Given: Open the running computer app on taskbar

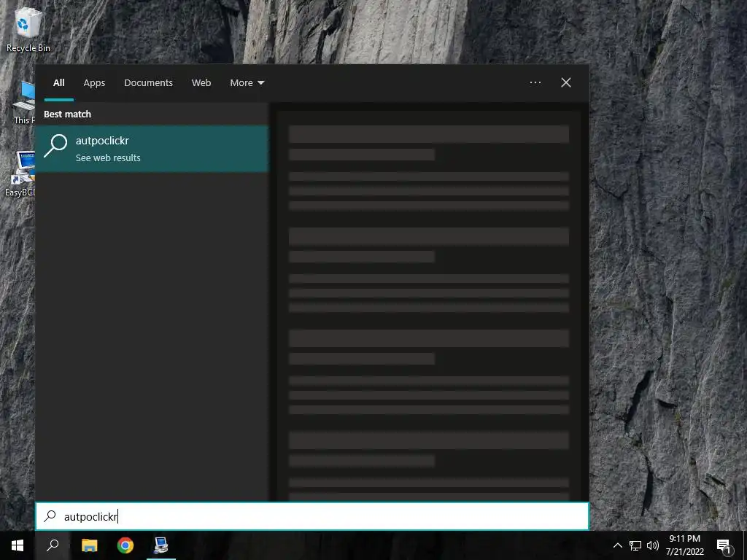Looking at the screenshot, I should 161,545.
